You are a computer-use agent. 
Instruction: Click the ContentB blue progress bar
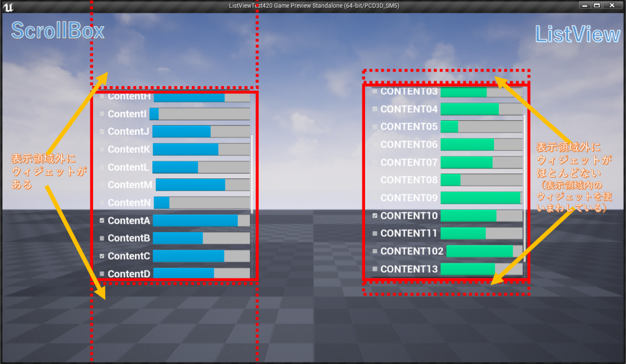tap(201, 238)
